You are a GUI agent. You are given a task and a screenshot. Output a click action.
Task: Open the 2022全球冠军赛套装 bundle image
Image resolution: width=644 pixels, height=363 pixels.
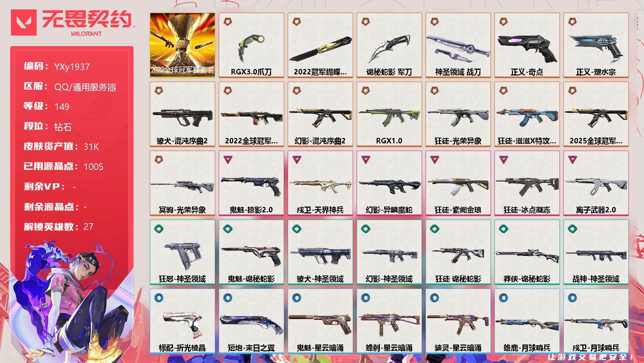pyautogui.click(x=182, y=45)
